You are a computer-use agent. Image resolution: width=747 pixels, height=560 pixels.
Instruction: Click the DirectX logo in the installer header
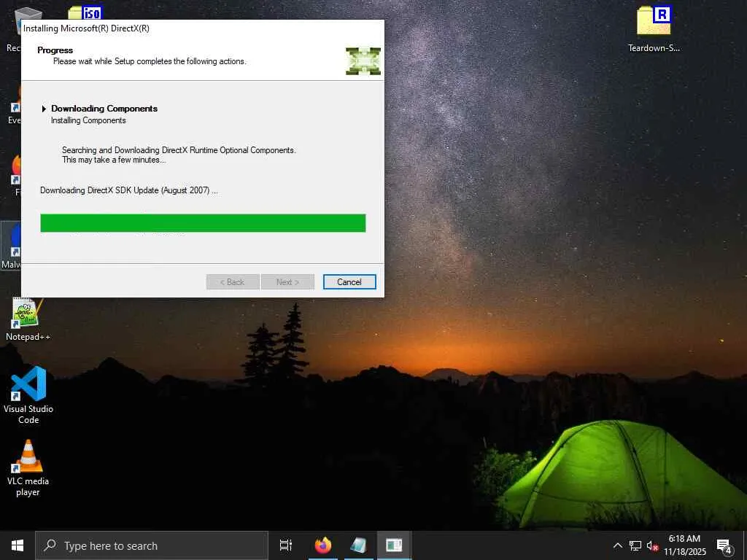click(363, 61)
